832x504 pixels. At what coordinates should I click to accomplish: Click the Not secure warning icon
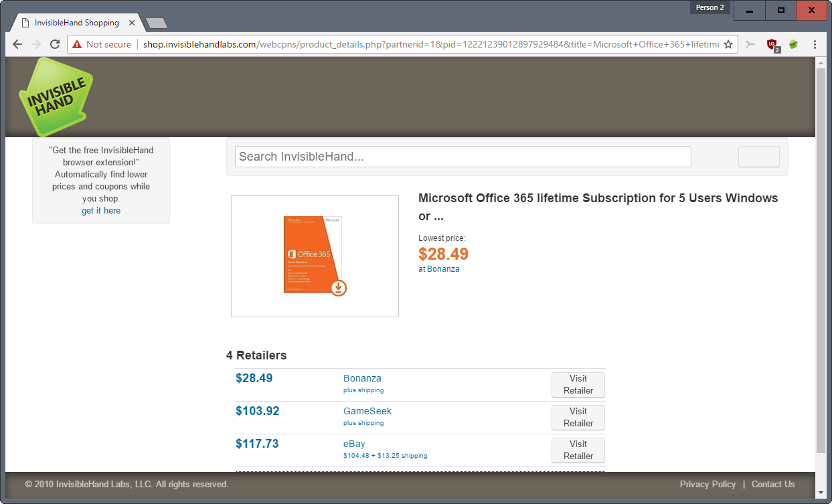[x=77, y=44]
